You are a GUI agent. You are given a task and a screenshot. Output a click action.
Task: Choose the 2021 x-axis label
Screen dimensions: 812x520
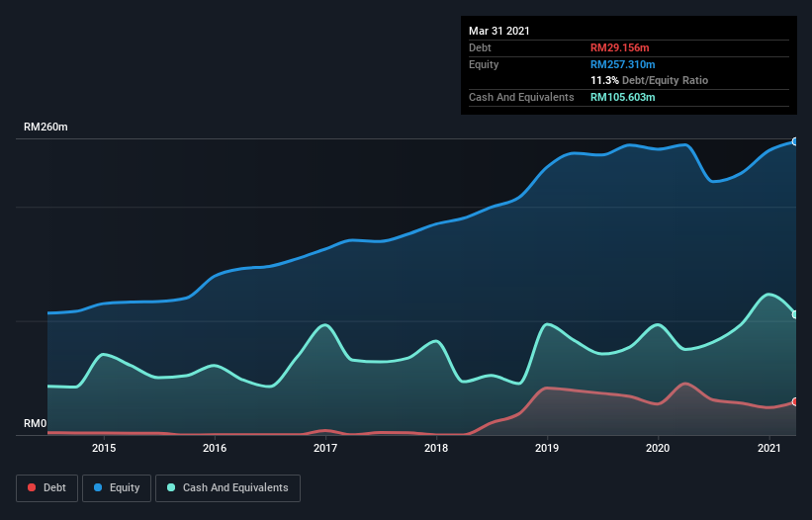pos(769,449)
